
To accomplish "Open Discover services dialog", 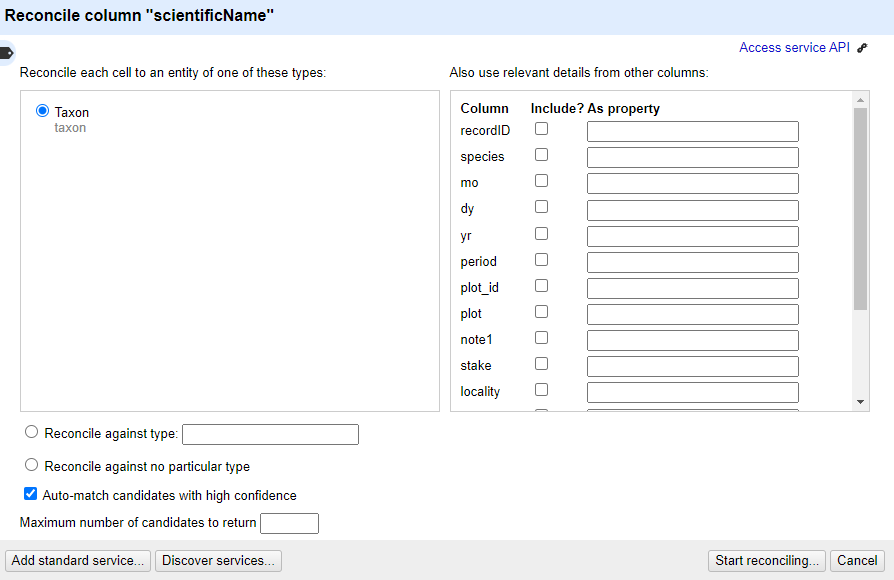I will [218, 561].
